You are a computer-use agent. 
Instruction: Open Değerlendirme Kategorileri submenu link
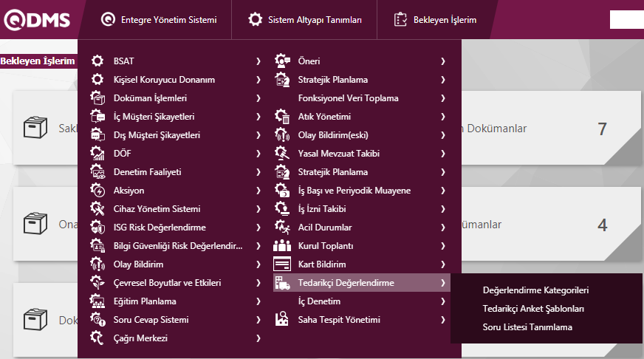(535, 290)
